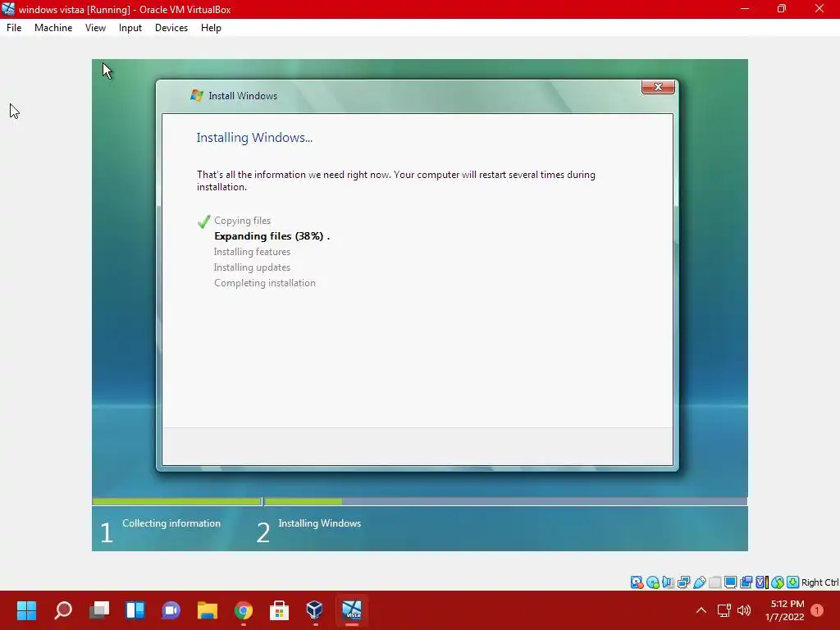Open the Devices menu
Image resolution: width=840 pixels, height=630 pixels.
pos(171,28)
